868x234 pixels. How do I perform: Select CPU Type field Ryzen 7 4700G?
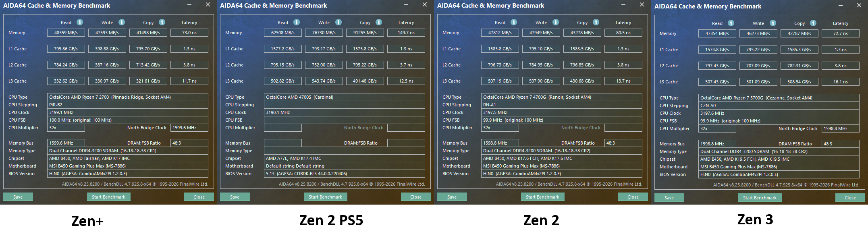(562, 97)
